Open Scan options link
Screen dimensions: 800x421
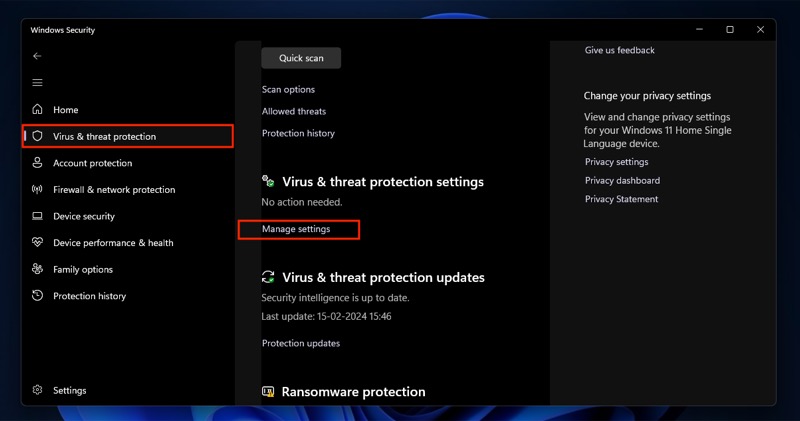click(288, 89)
